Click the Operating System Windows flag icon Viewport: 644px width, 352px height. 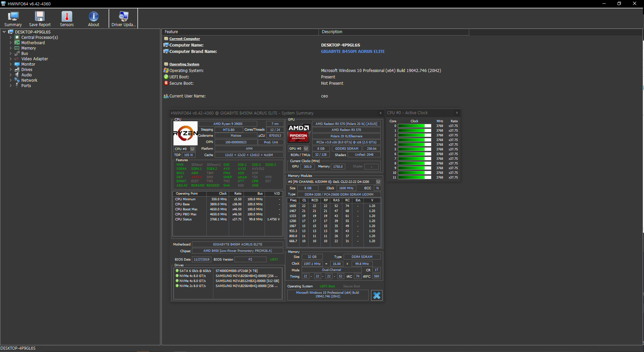[x=166, y=70]
